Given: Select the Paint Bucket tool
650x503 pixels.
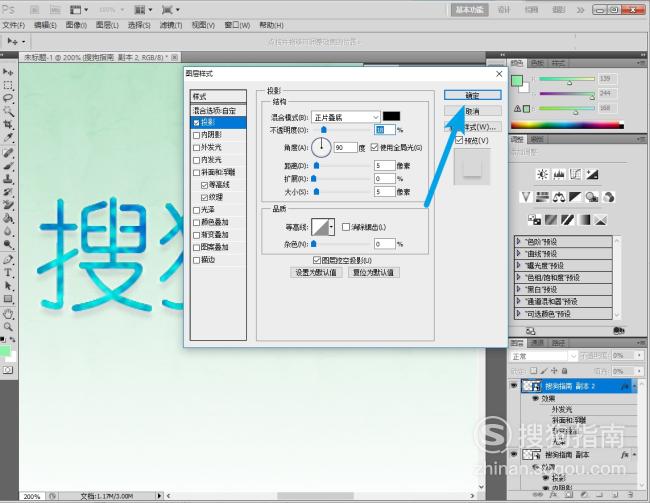Looking at the screenshot, I should coord(8,218).
